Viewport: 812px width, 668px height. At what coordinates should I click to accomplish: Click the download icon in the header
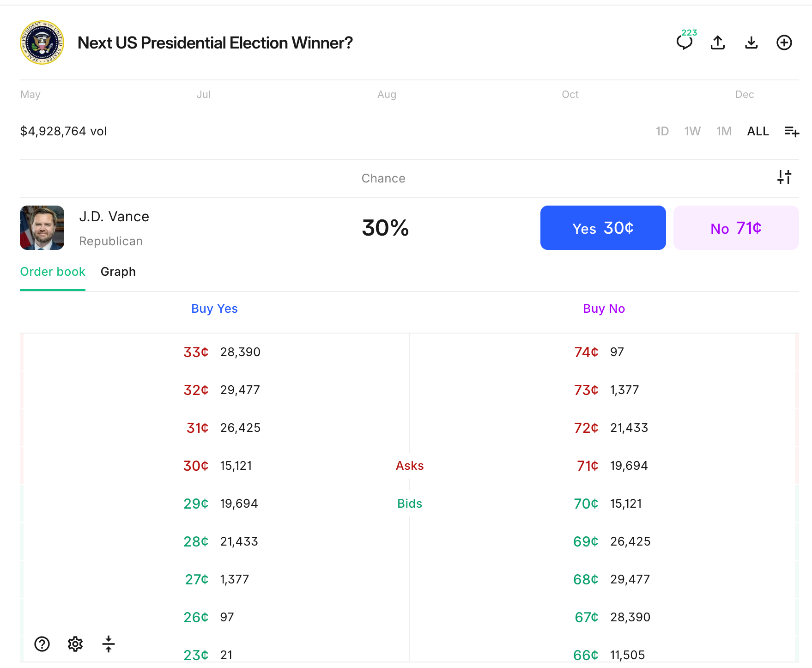coord(751,42)
